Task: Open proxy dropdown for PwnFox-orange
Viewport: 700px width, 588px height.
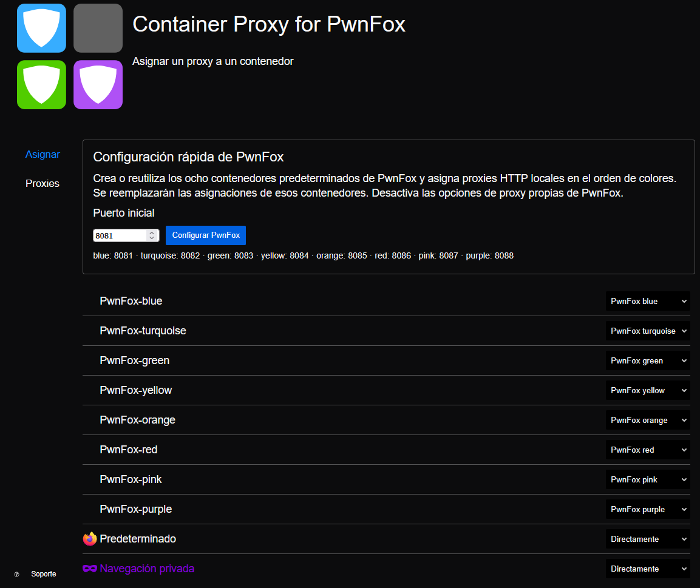Action: (648, 421)
